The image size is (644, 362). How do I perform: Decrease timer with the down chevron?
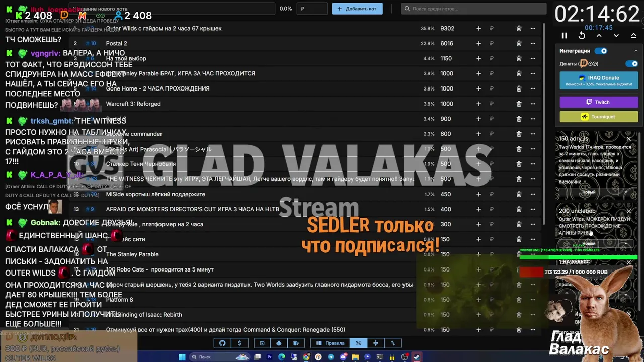coord(616,36)
